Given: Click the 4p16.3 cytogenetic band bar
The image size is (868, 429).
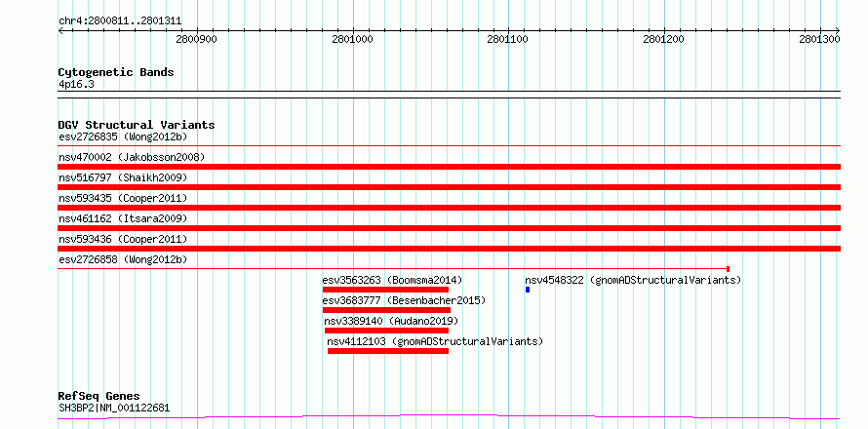Looking at the screenshot, I should click(x=449, y=95).
